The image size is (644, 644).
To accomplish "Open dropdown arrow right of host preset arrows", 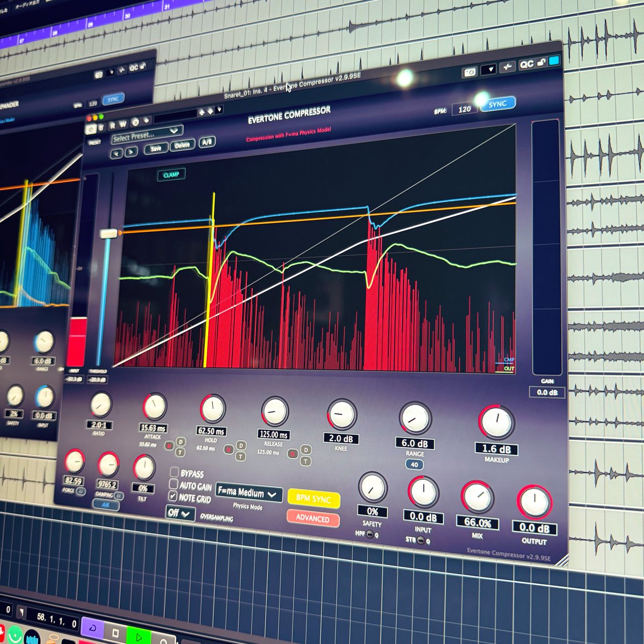I will tap(219, 109).
